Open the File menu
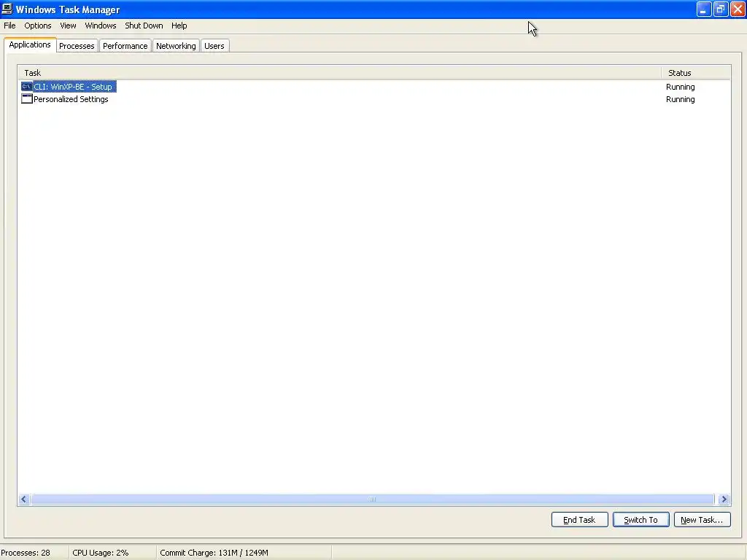Screen dimensions: 747x560 (9, 26)
